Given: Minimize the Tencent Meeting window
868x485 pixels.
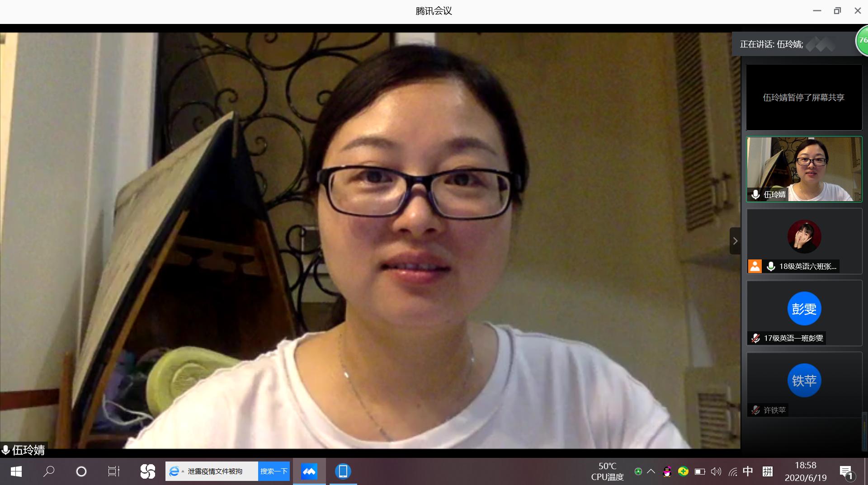Looking at the screenshot, I should [x=817, y=11].
